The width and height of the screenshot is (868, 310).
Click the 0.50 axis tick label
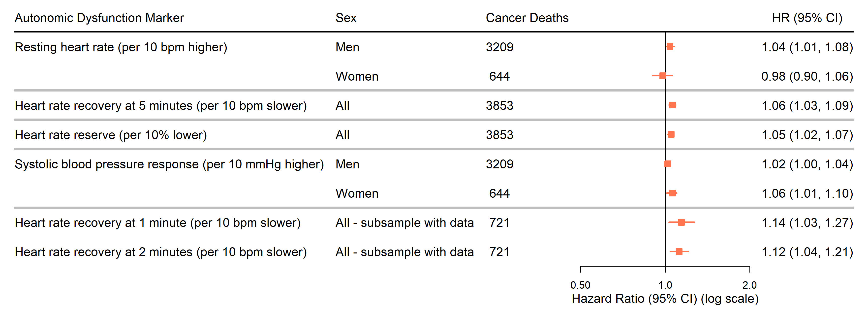(x=580, y=285)
